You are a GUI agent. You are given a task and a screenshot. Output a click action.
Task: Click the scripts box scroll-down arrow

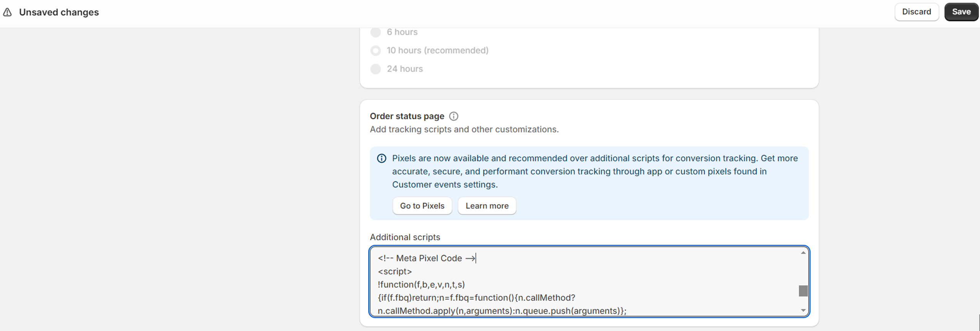point(803,310)
